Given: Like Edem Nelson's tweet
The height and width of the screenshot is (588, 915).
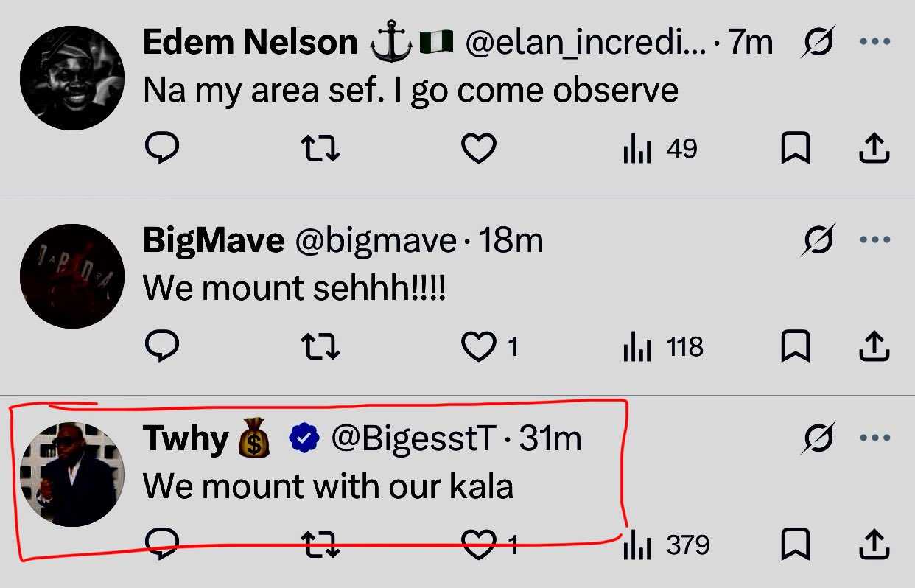Looking at the screenshot, I should (479, 150).
